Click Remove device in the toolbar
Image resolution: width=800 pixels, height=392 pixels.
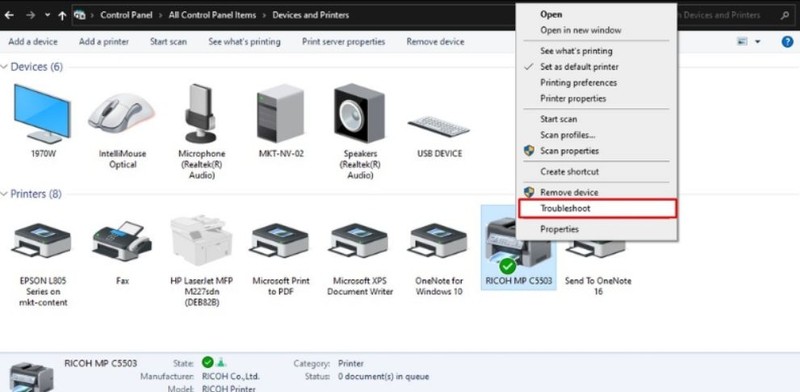[435, 42]
